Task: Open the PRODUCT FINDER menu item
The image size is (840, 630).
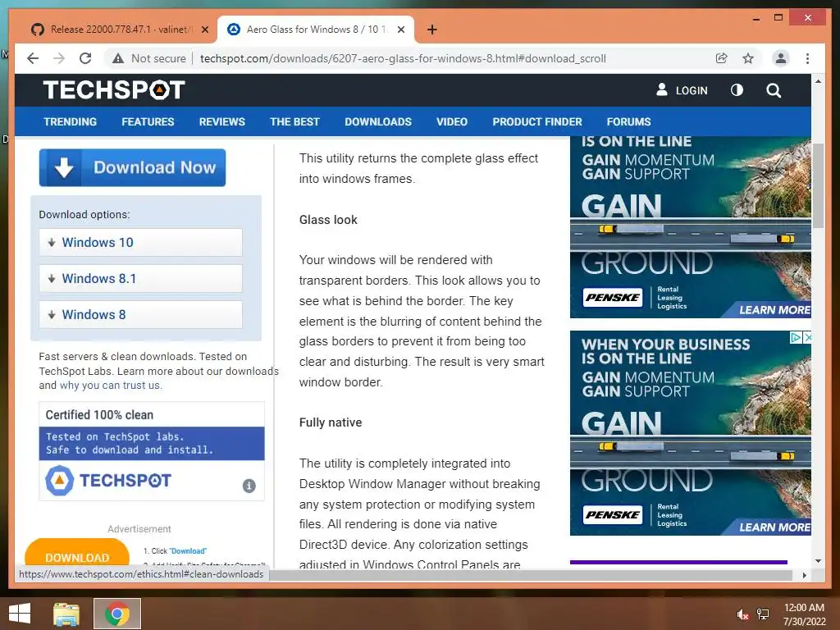Action: coord(537,121)
